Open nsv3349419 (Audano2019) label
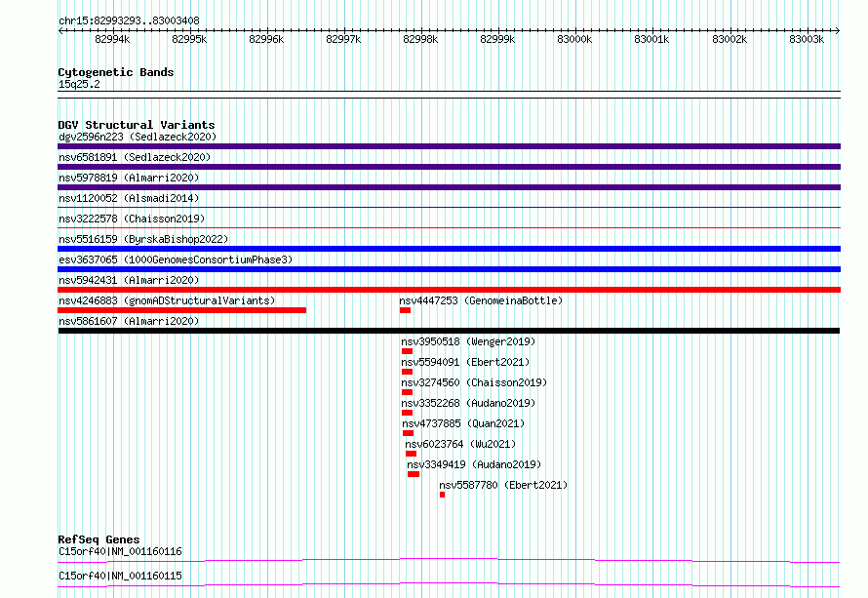This screenshot has width=868, height=598. pos(474,464)
